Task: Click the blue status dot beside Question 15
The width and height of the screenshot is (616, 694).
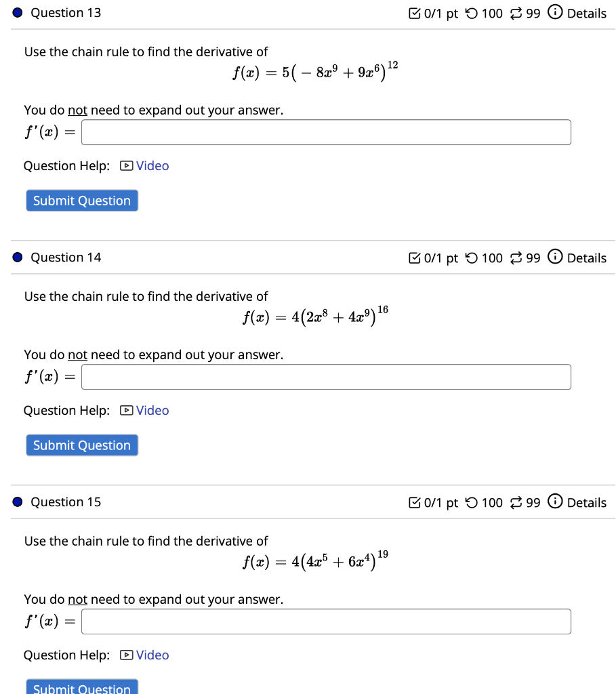Action: point(16,502)
